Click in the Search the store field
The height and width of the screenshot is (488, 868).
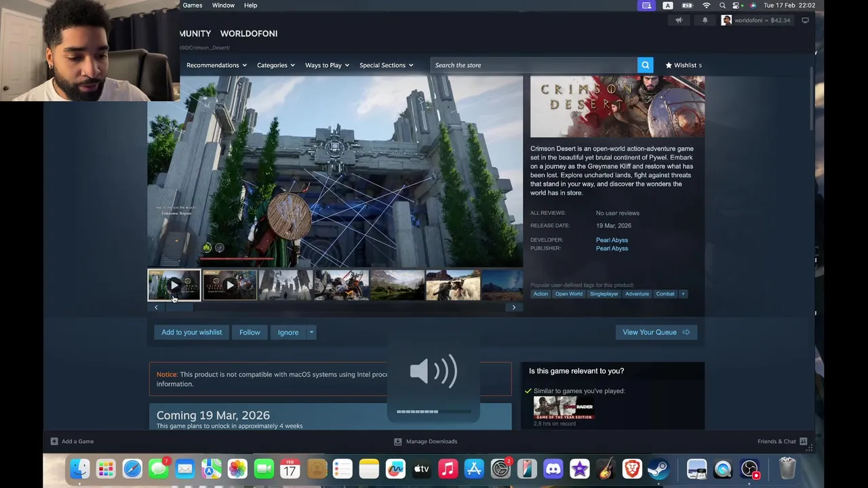point(533,65)
